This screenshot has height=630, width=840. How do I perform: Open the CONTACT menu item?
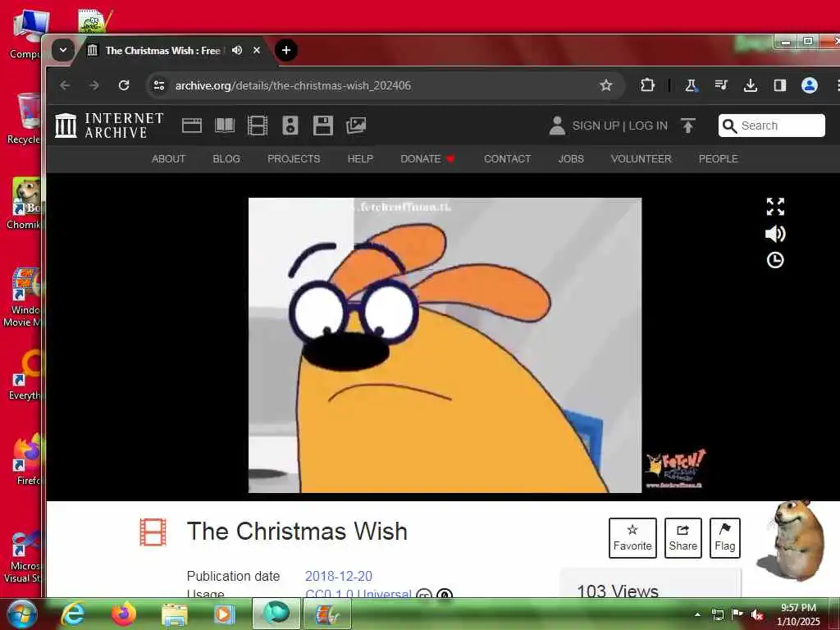pos(507,158)
